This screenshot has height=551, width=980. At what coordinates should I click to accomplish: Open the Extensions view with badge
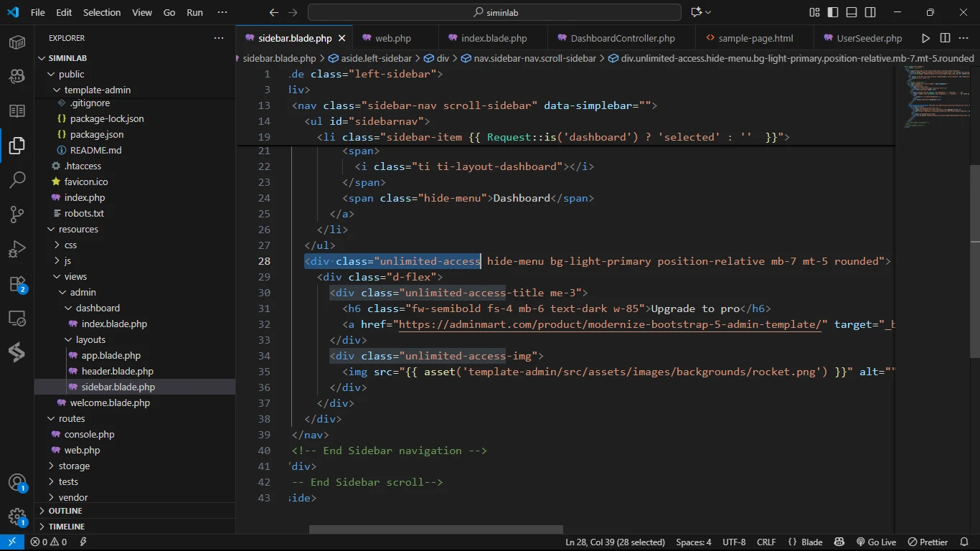pyautogui.click(x=17, y=284)
